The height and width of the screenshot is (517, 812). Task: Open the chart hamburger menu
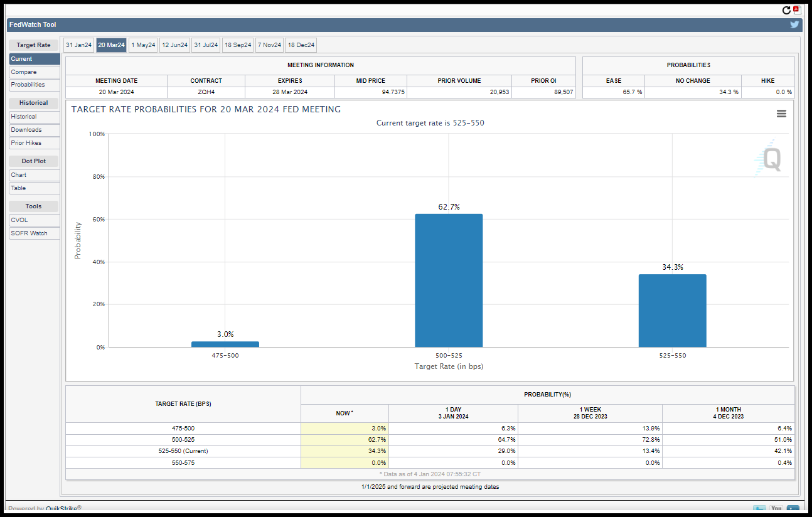click(781, 114)
